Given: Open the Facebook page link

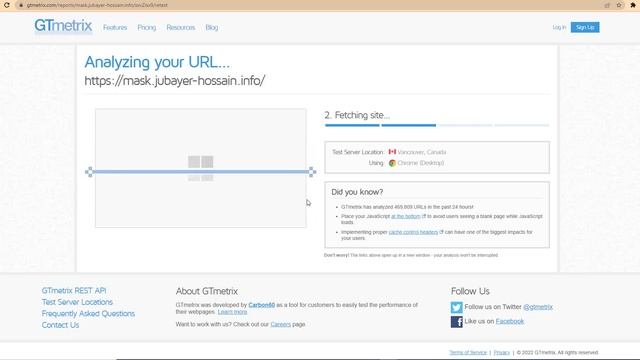Looking at the screenshot, I should [510, 321].
